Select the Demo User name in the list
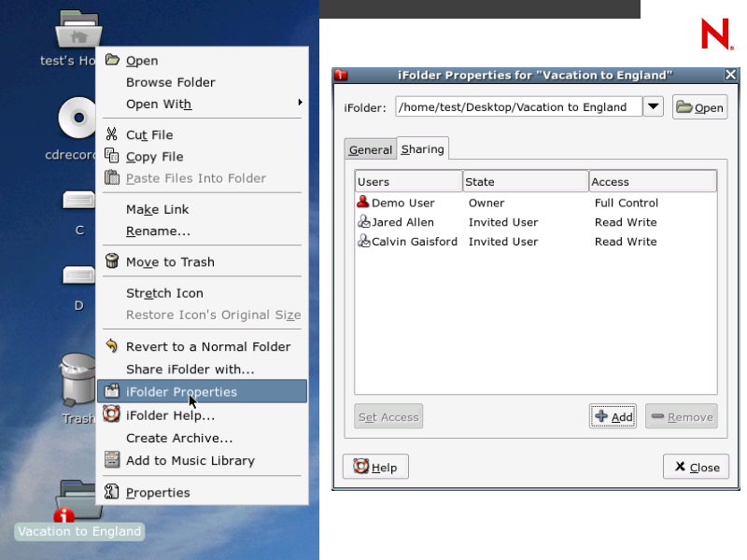Viewport: 747px width, 560px height. click(402, 203)
